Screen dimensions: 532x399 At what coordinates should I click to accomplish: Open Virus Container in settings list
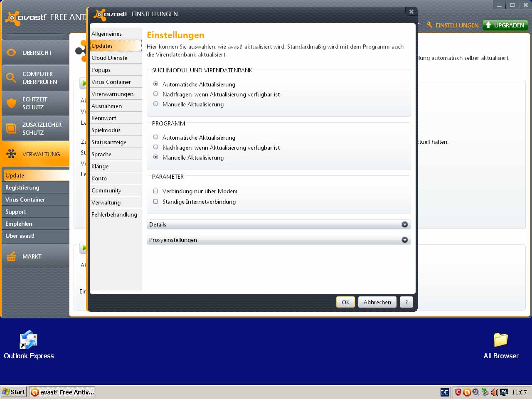click(116, 82)
